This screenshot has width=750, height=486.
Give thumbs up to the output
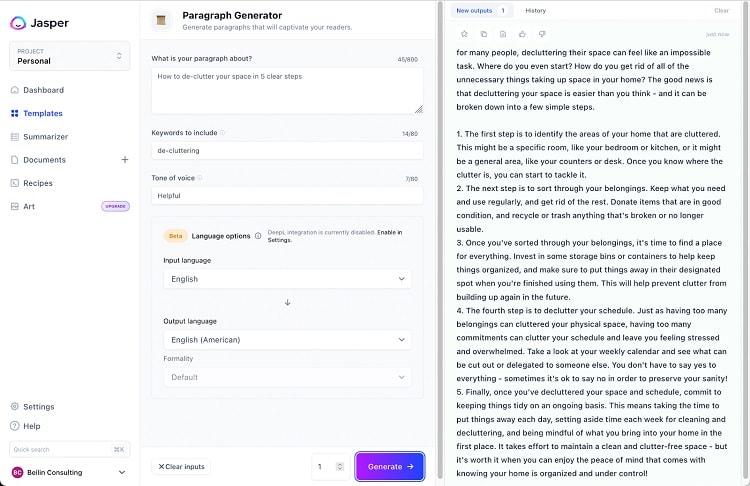tap(522, 34)
